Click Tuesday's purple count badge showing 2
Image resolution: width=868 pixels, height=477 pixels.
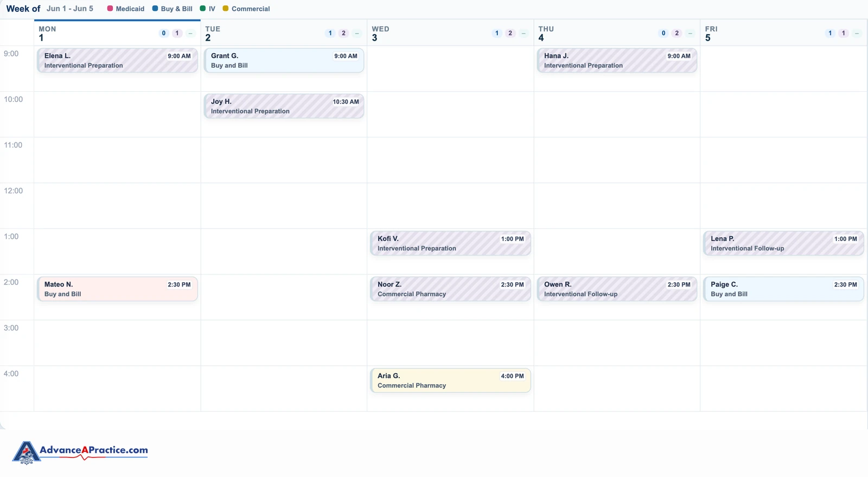343,33
